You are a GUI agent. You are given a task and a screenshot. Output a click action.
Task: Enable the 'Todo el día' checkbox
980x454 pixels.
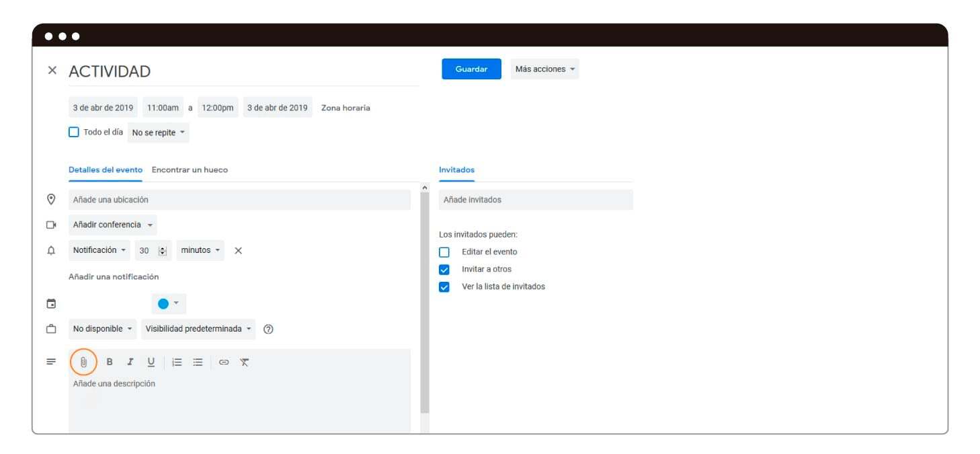coord(74,133)
